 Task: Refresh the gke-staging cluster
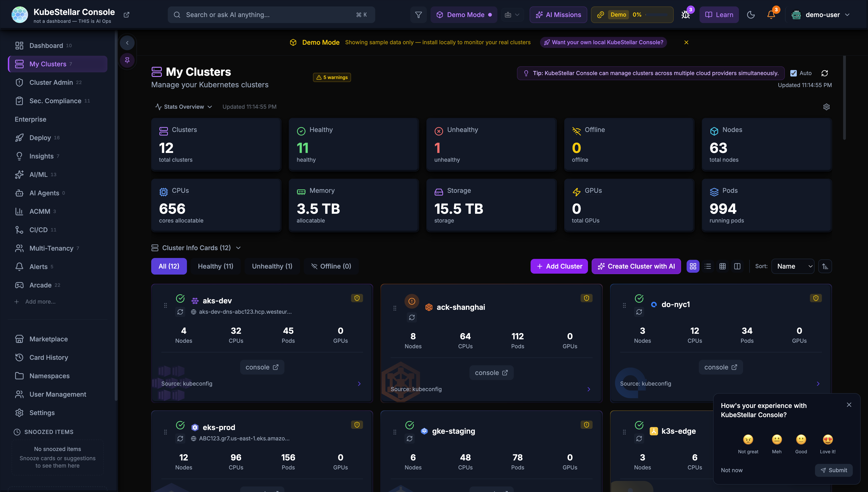point(410,439)
